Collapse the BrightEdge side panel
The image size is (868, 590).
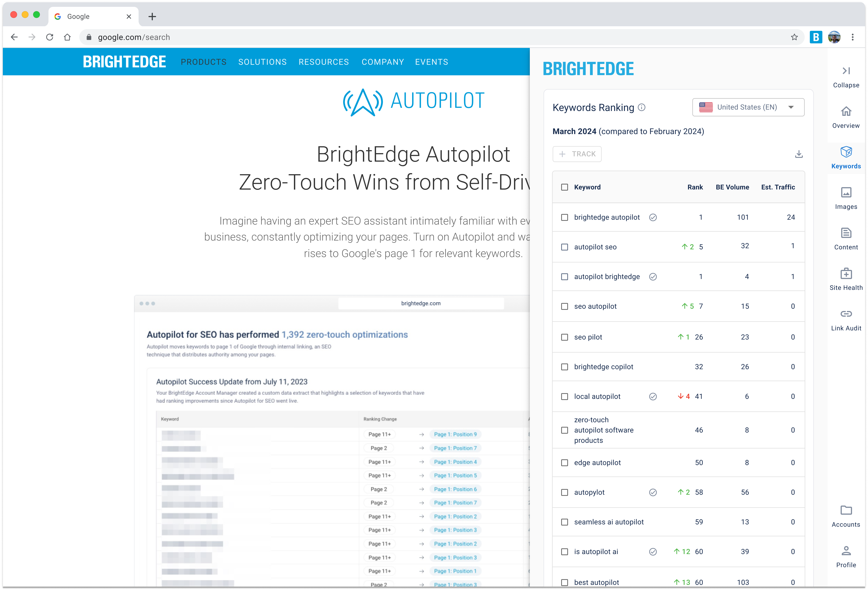click(846, 71)
